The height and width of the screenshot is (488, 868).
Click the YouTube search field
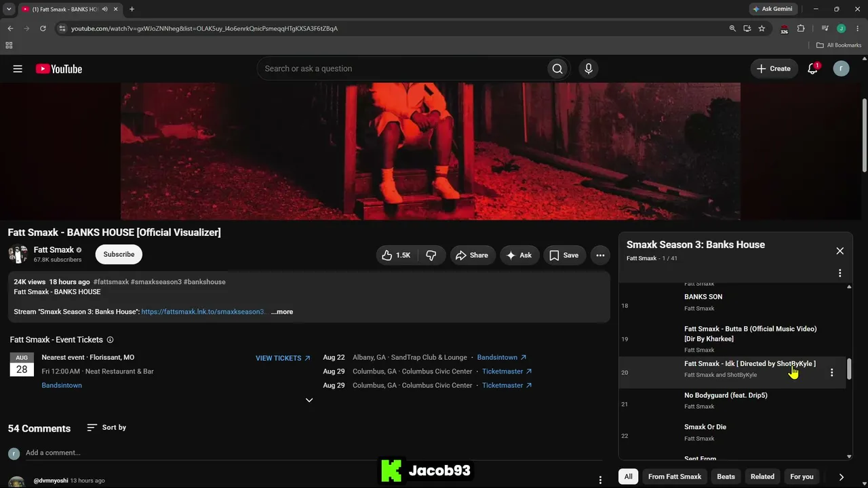pyautogui.click(x=401, y=68)
